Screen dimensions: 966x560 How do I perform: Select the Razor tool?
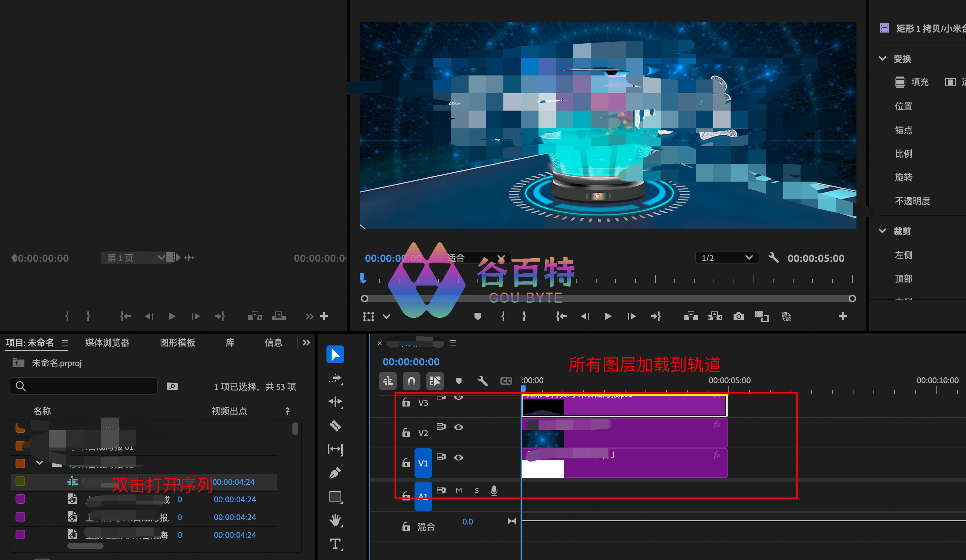point(335,426)
